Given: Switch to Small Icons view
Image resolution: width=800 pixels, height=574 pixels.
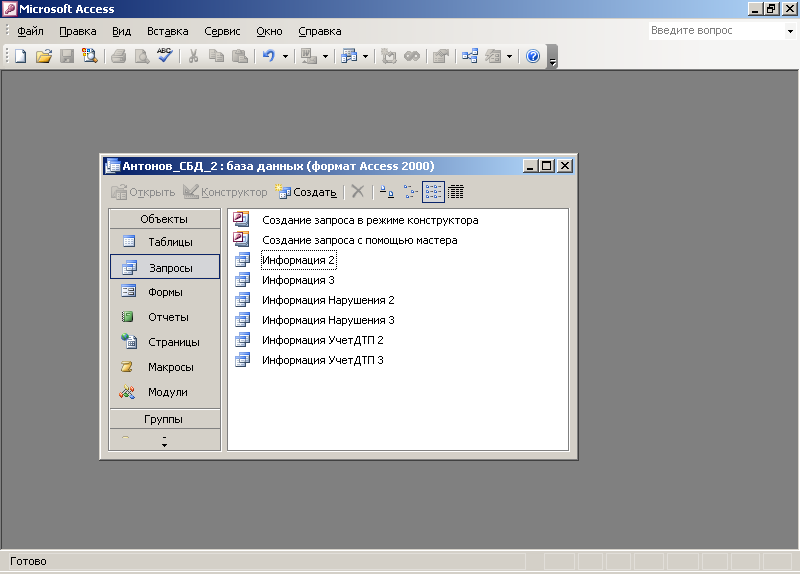Looking at the screenshot, I should [410, 192].
